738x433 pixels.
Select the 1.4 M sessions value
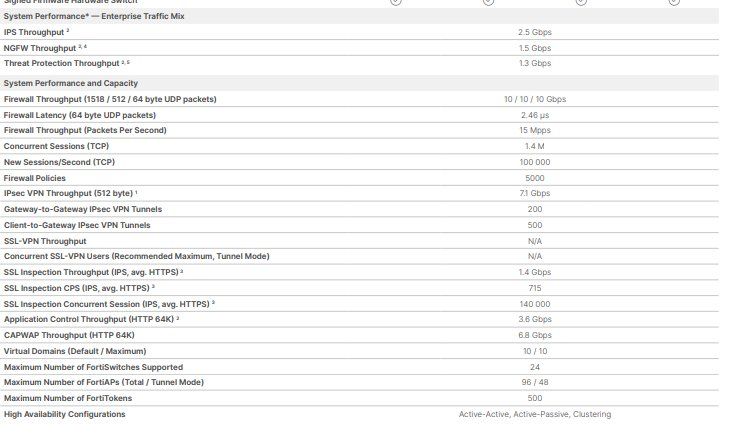coord(535,146)
